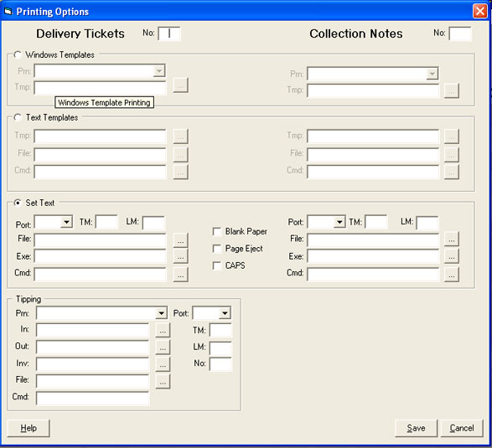Image resolution: width=492 pixels, height=448 pixels.
Task: Open Collection Notes Set Text Port dropdown
Action: point(339,222)
